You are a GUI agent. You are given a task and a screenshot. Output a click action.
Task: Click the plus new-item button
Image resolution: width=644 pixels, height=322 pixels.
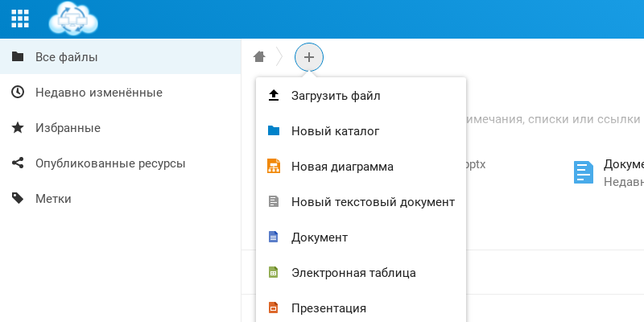309,57
